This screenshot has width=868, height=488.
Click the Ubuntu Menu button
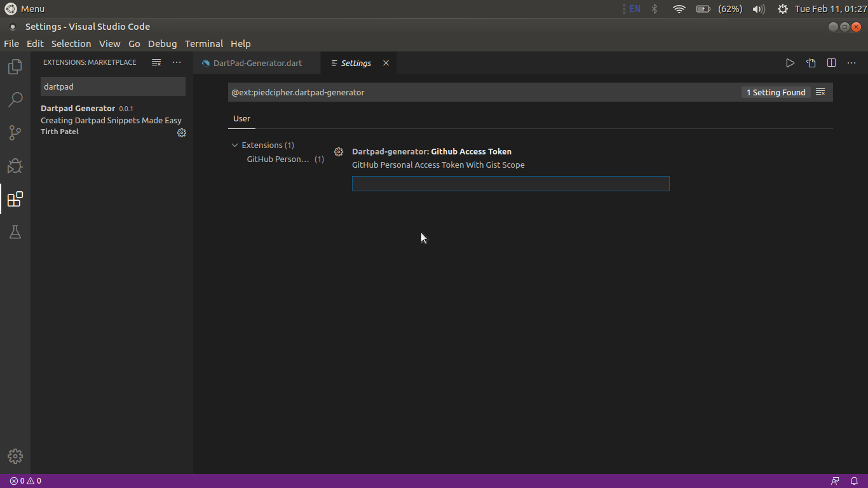24,9
